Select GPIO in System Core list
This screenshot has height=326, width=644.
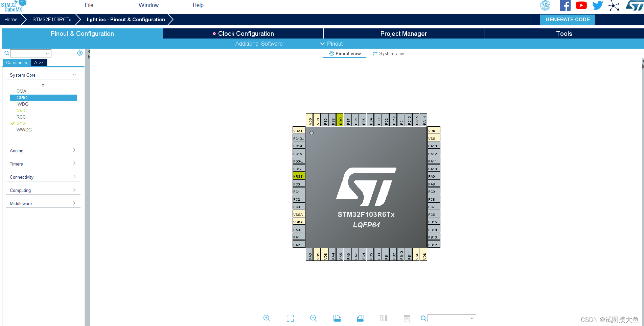pyautogui.click(x=43, y=98)
